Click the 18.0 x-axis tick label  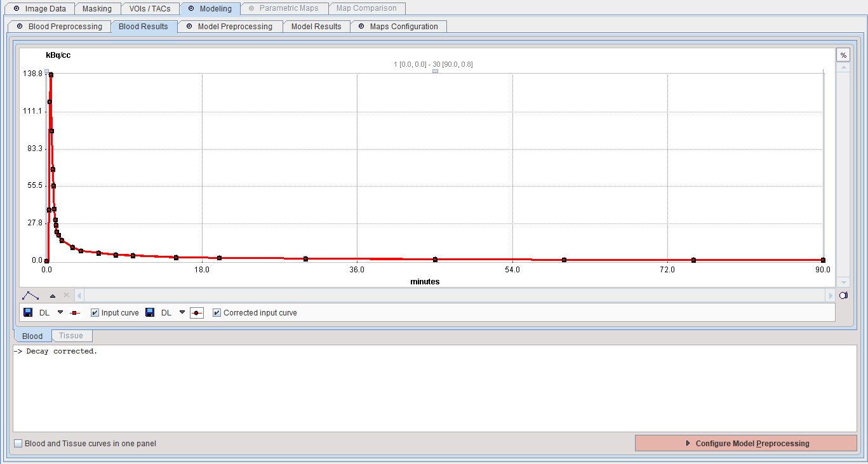[x=202, y=270]
